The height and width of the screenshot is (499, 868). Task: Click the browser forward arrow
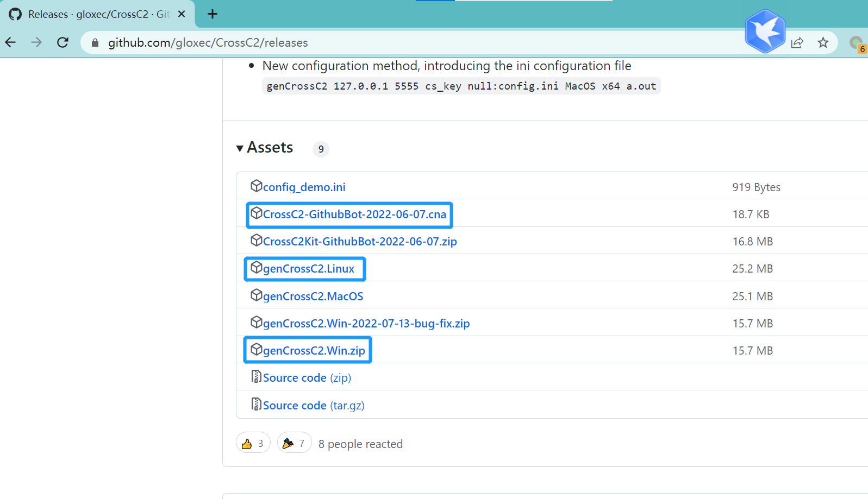[x=36, y=42]
